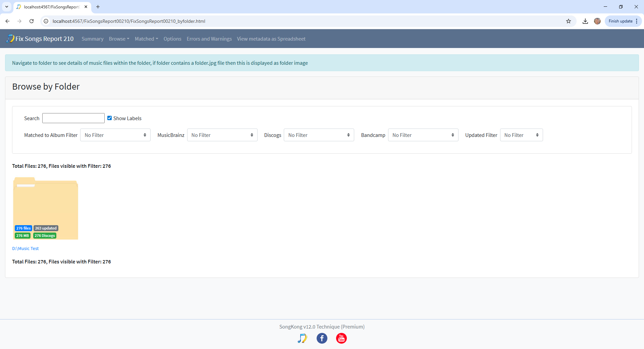
Task: Open the browser downloads icon
Action: (585, 21)
